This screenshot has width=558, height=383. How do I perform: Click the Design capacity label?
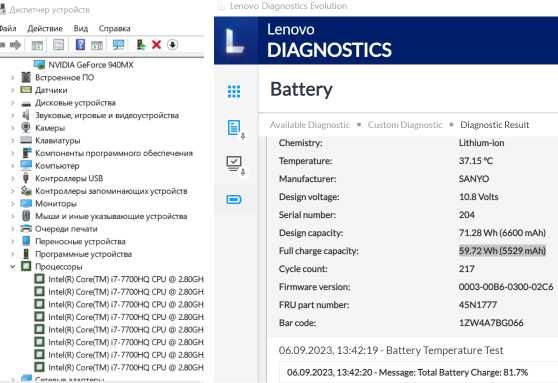tap(311, 233)
